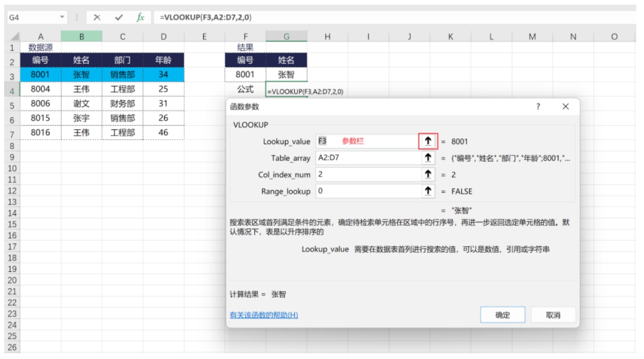
Task: Click the Enter checkmark in formula bar
Action: click(x=119, y=18)
